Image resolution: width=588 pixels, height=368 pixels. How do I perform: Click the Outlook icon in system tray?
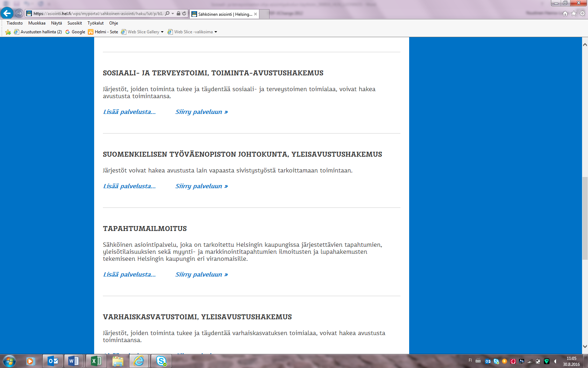point(488,361)
